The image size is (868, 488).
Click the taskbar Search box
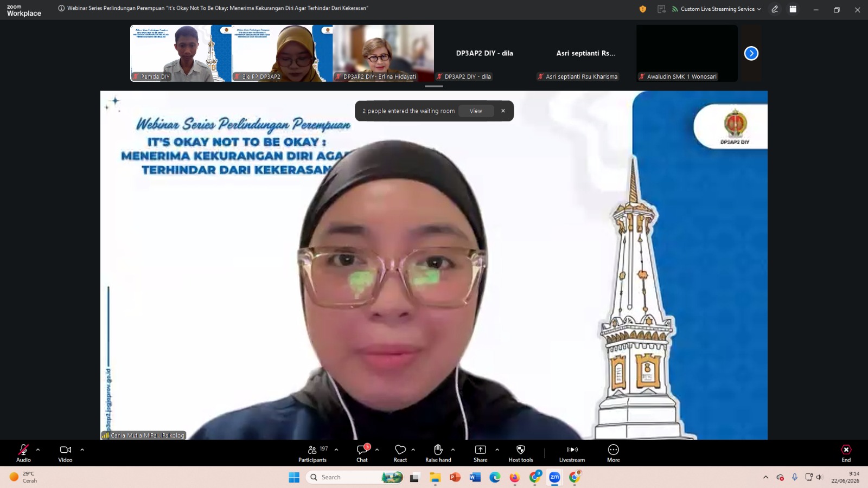(x=355, y=477)
